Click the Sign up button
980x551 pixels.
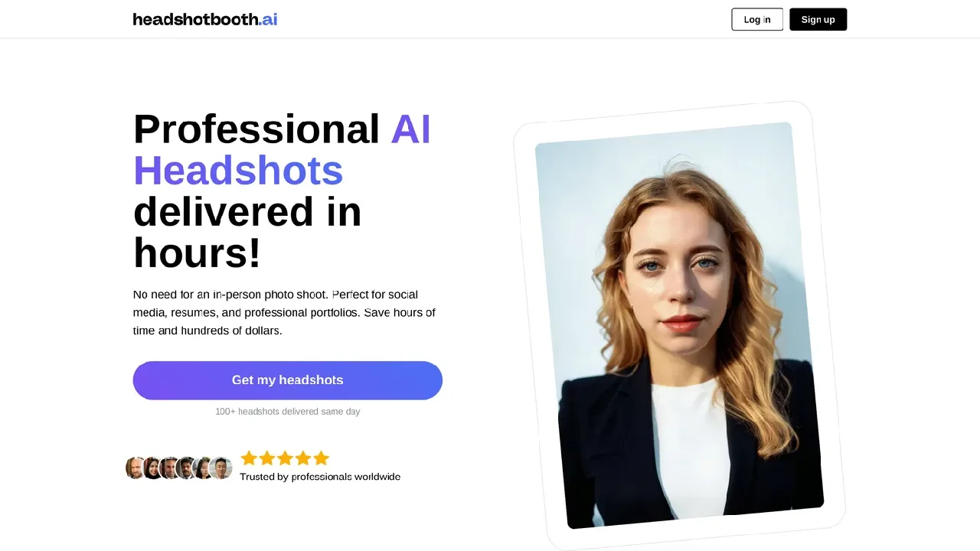tap(818, 19)
